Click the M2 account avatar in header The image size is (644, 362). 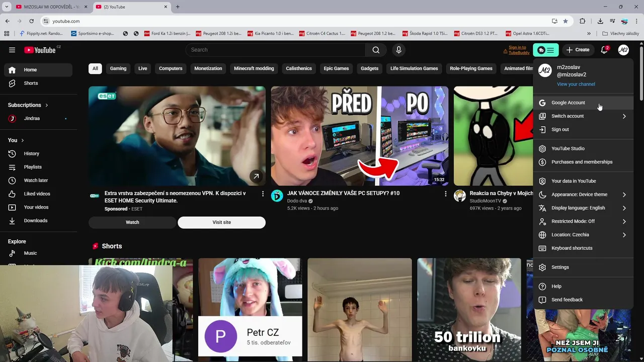pyautogui.click(x=623, y=50)
